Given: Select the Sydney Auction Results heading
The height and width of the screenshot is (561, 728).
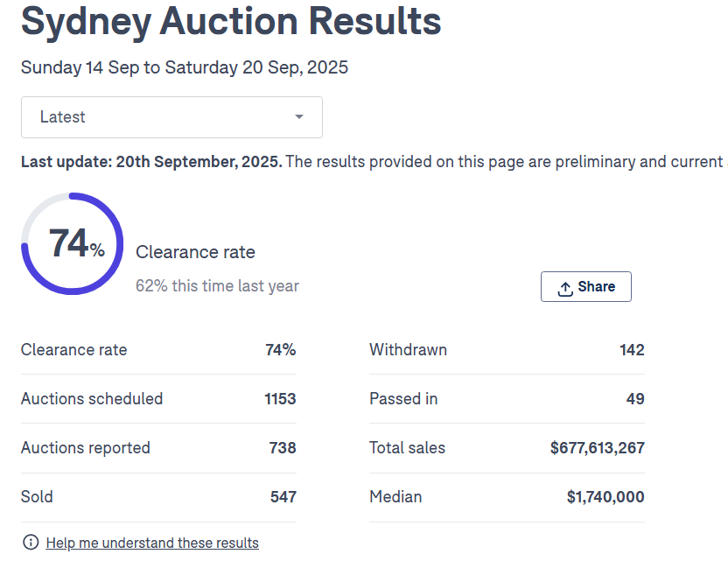Looking at the screenshot, I should click(x=231, y=23).
